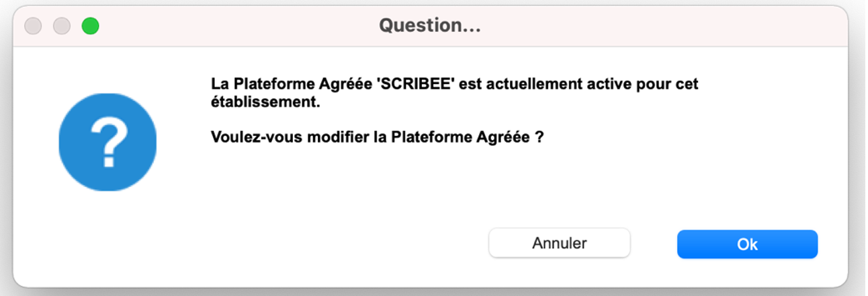
Task: Click the "Question..." window title
Action: click(430, 26)
